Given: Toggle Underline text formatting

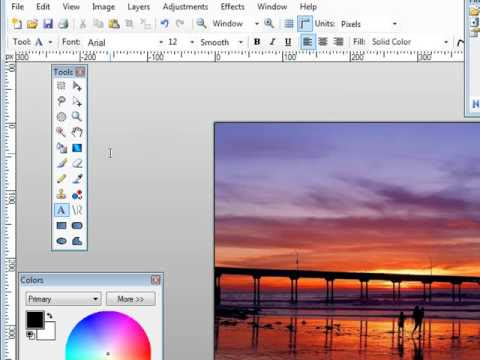Looking at the screenshot, I should pyautogui.click(x=288, y=42).
